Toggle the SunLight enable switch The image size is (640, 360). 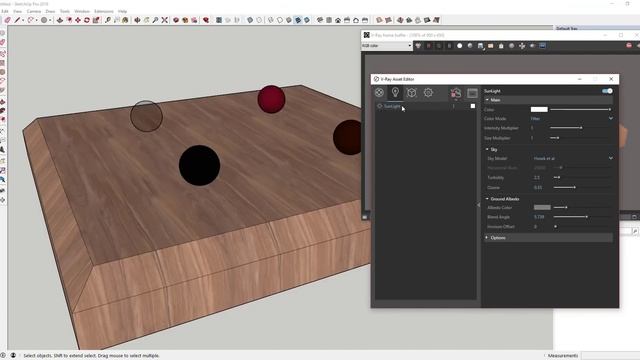click(x=607, y=91)
